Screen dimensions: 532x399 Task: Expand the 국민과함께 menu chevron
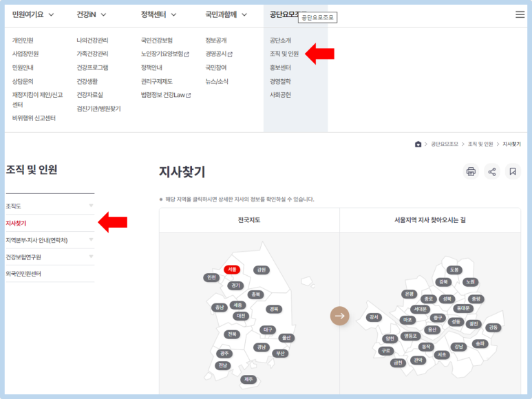pyautogui.click(x=244, y=14)
